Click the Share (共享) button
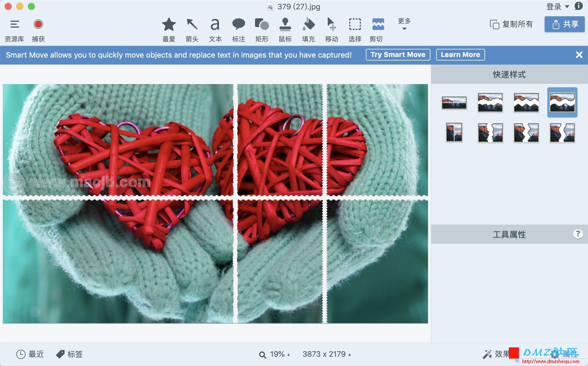Viewport: 588px width, 366px height. click(564, 24)
